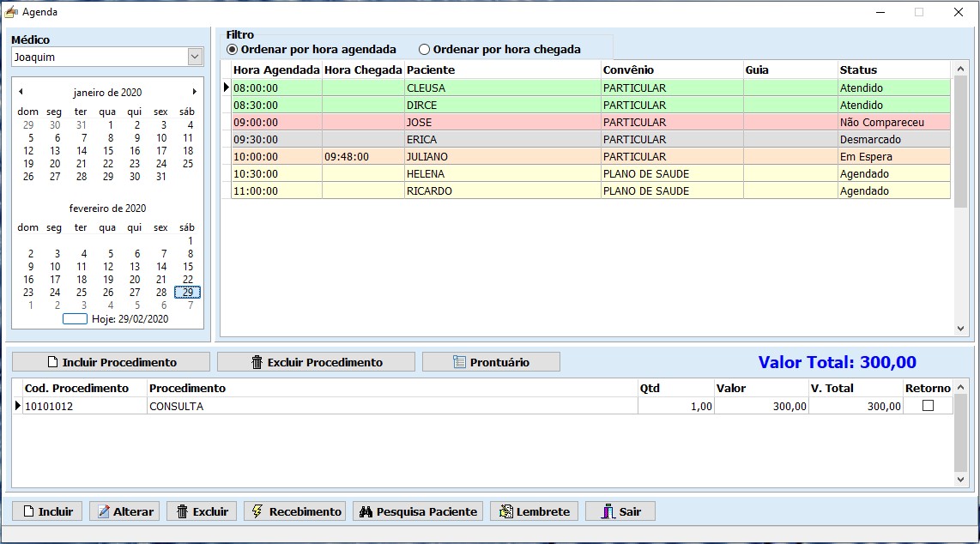Click the Excluir Procedimento button
The image size is (980, 544).
[x=317, y=362]
